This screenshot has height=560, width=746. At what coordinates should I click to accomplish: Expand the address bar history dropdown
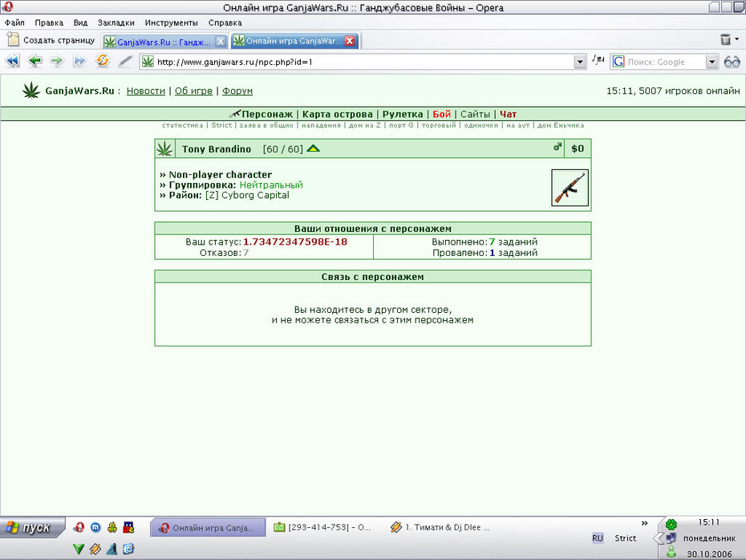pyautogui.click(x=579, y=62)
